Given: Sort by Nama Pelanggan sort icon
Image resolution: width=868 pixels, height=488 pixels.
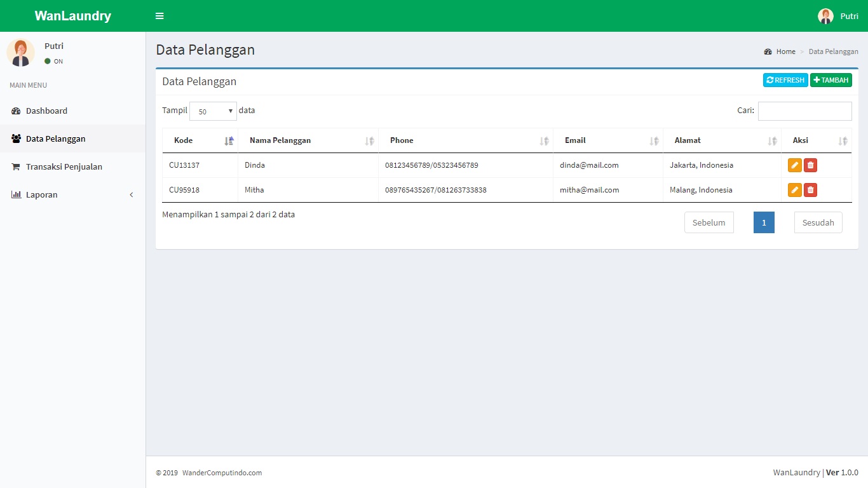Looking at the screenshot, I should pos(370,141).
